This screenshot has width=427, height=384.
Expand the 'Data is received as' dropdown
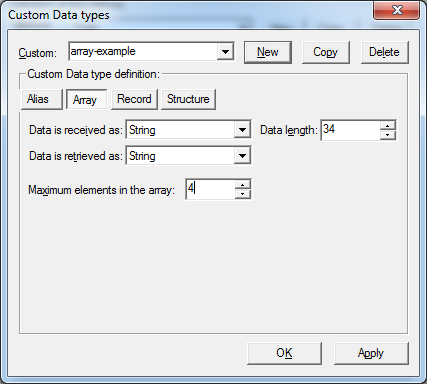(x=242, y=130)
